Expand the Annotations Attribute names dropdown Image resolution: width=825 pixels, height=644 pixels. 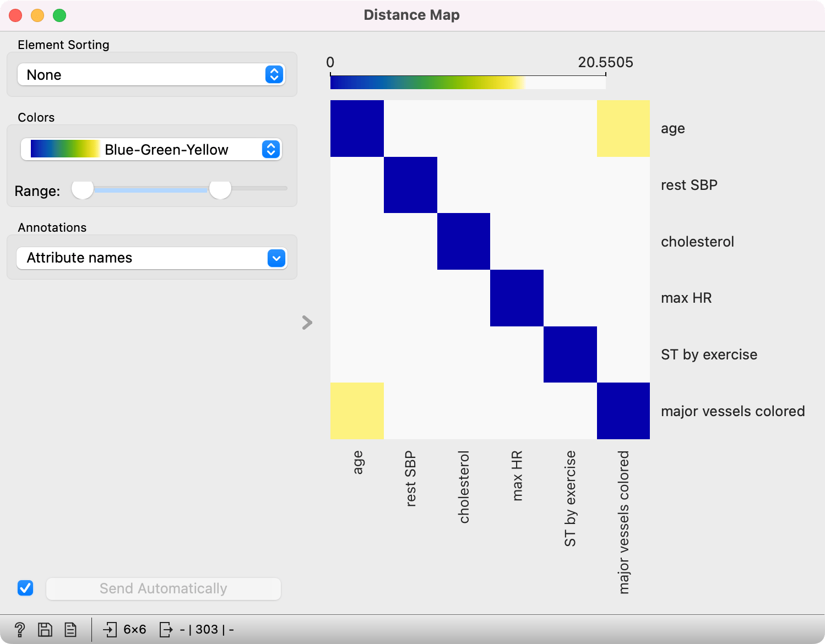coord(151,258)
